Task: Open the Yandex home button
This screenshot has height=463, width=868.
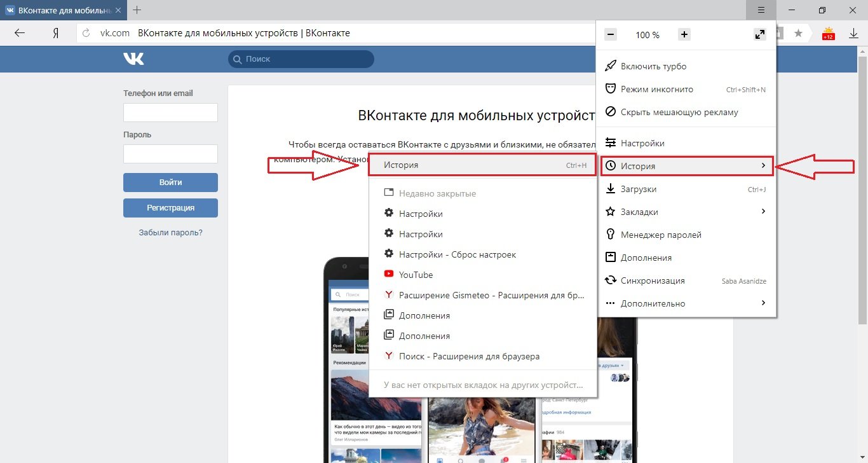Action: pyautogui.click(x=55, y=33)
